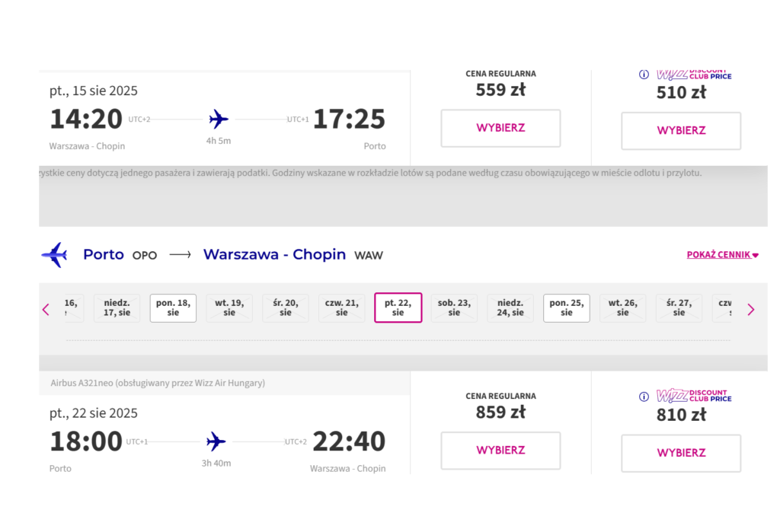Viewport: 780px width, 532px height.
Task: Select the pt. 22, sie date tab
Action: click(398, 307)
